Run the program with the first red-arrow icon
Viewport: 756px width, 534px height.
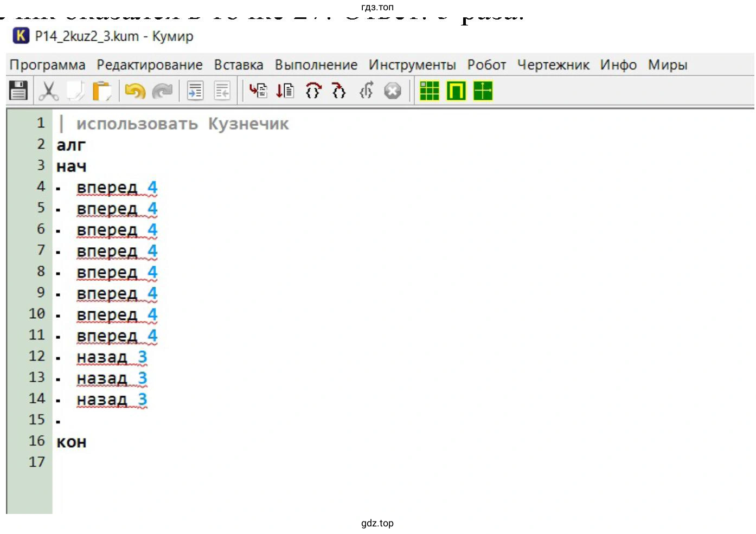[258, 91]
